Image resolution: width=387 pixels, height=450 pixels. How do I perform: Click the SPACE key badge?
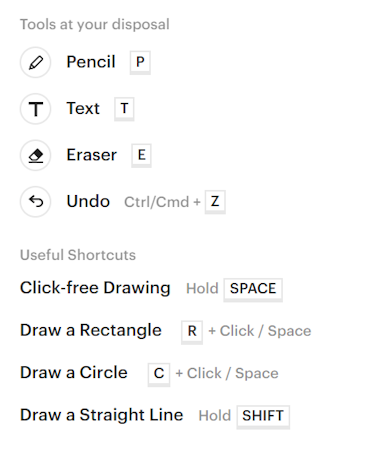pos(253,289)
